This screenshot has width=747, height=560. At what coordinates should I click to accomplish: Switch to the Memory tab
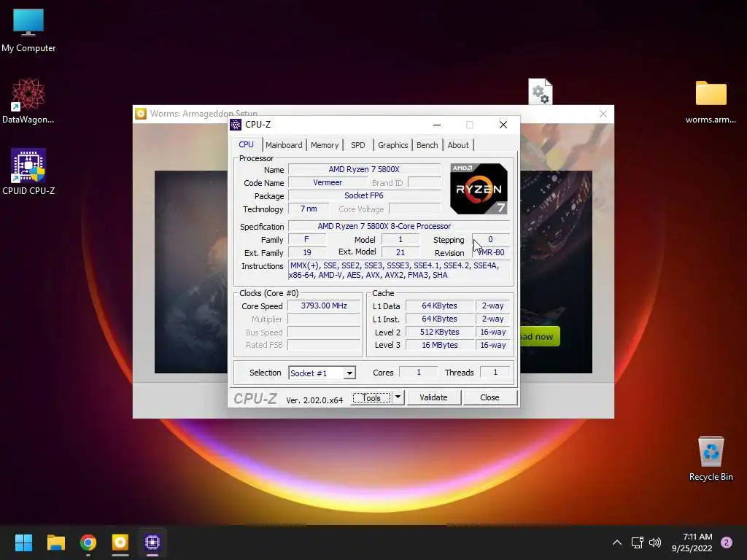tap(325, 145)
